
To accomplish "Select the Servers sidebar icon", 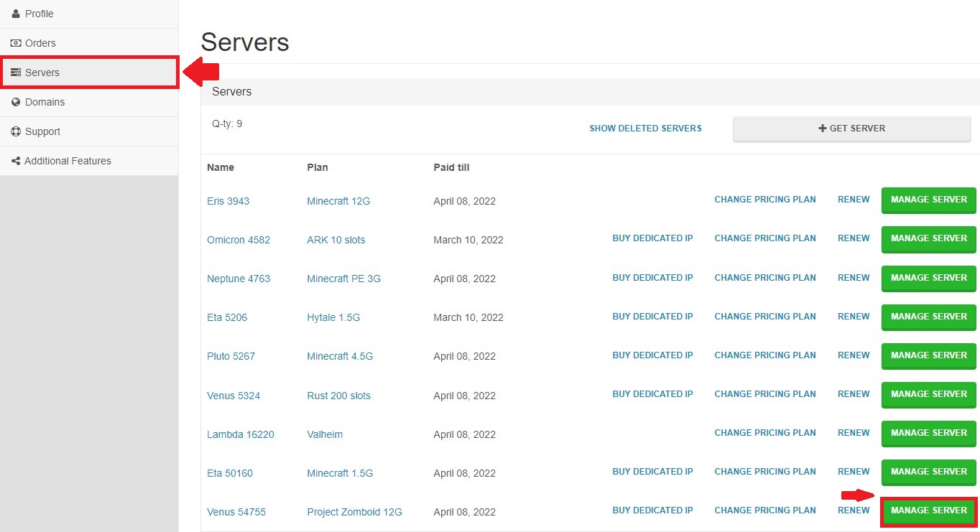I will pyautogui.click(x=14, y=72).
